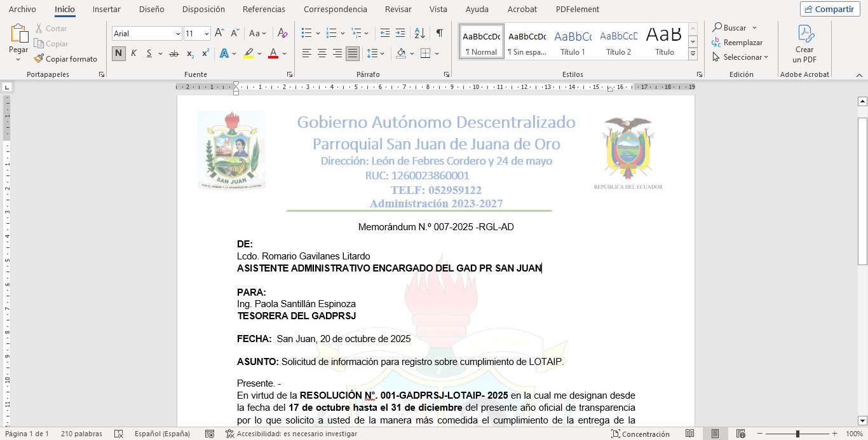The width and height of the screenshot is (868, 440).
Task: Switch to the Referencias tab
Action: pyautogui.click(x=264, y=9)
